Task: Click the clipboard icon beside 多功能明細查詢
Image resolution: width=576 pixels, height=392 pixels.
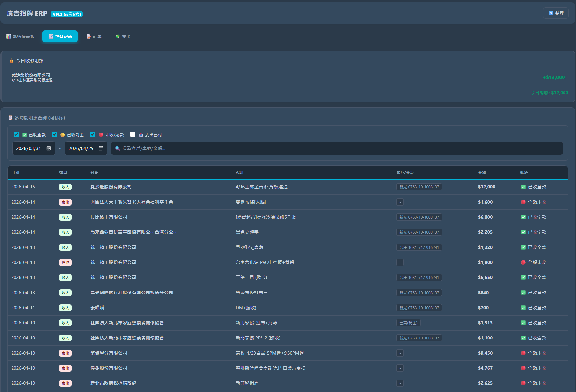Action: point(10,118)
